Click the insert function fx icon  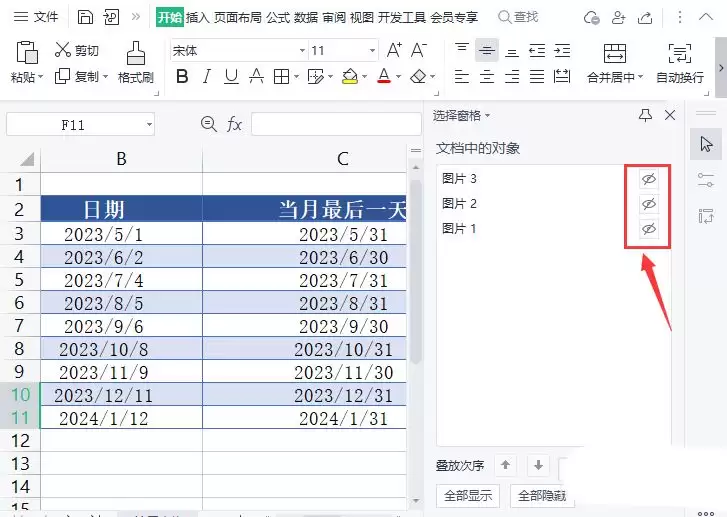(x=234, y=124)
